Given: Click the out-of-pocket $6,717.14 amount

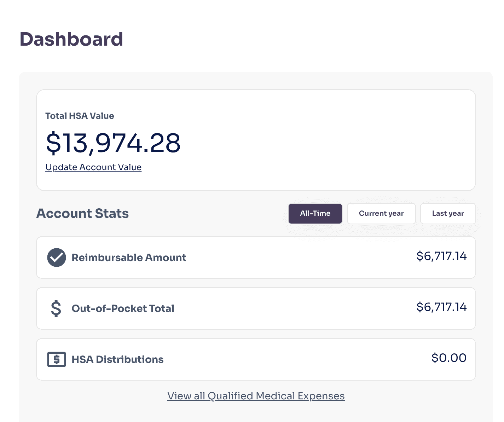Looking at the screenshot, I should (441, 307).
